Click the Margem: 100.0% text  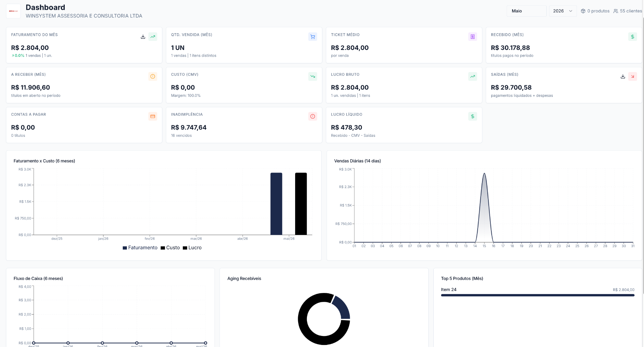pos(186,96)
